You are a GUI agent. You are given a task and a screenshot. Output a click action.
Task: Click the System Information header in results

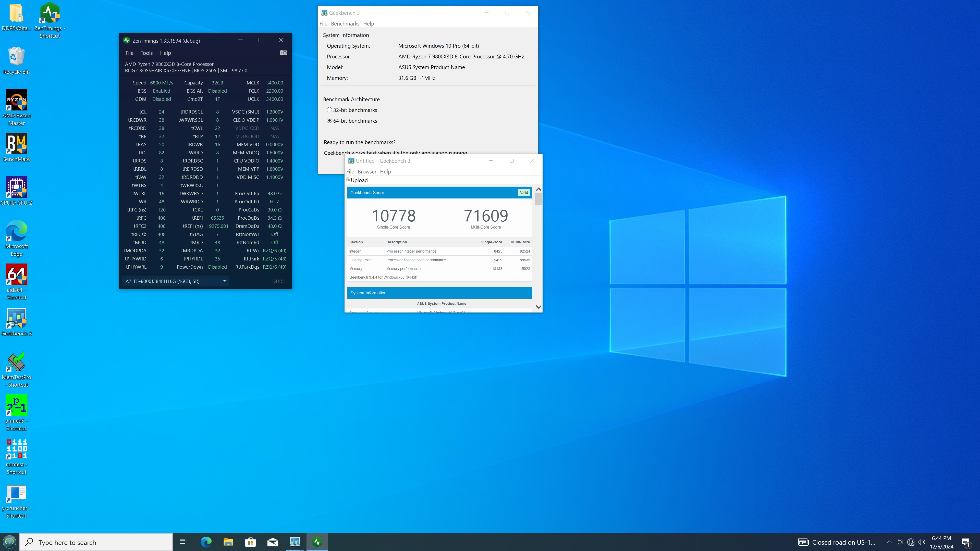[x=439, y=293]
